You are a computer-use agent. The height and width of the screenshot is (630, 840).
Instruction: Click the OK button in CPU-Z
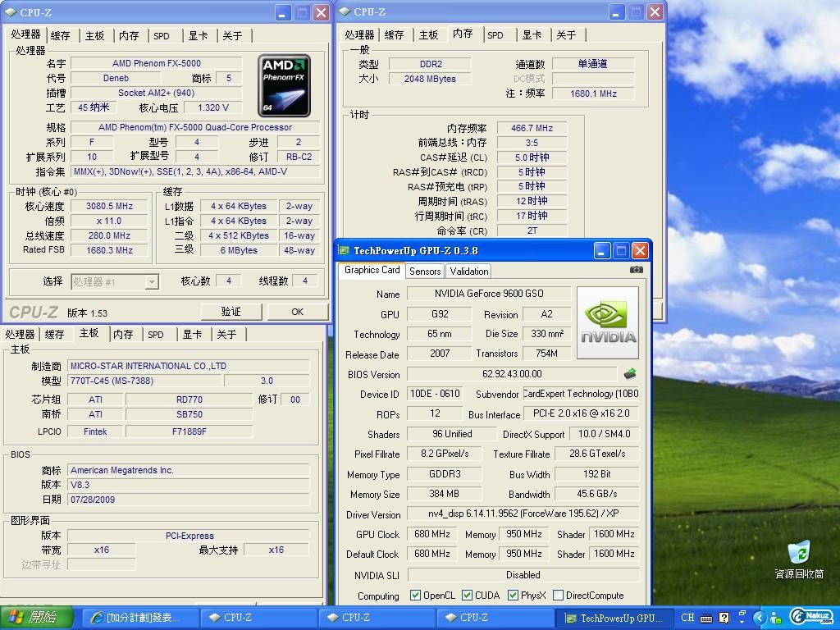pyautogui.click(x=297, y=312)
